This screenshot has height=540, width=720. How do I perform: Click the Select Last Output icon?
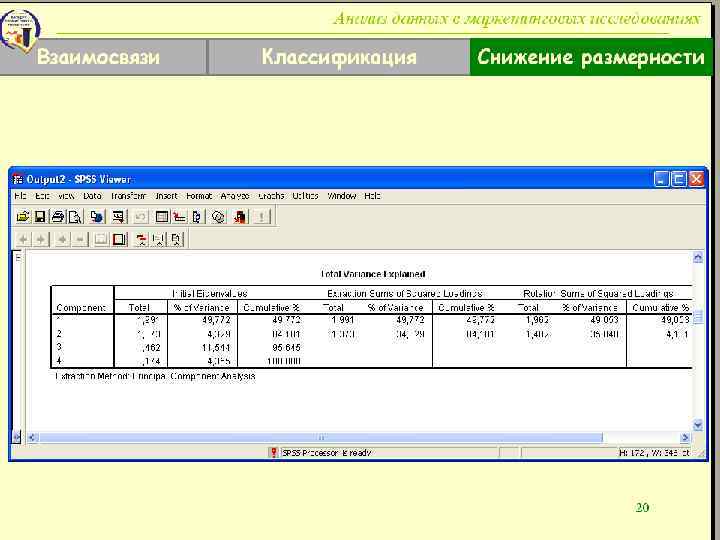click(240, 216)
